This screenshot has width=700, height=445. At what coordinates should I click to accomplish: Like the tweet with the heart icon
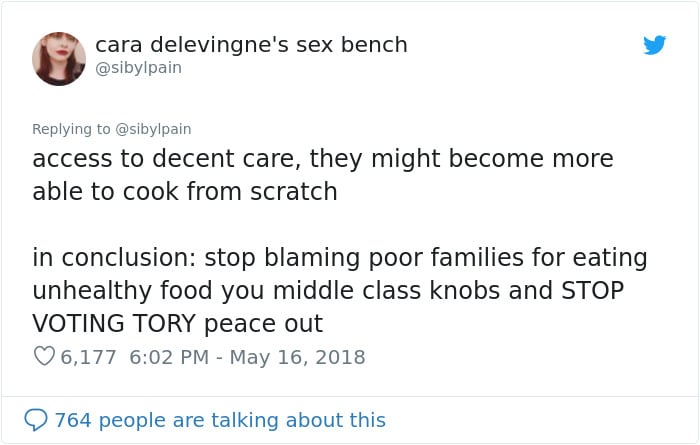click(44, 356)
